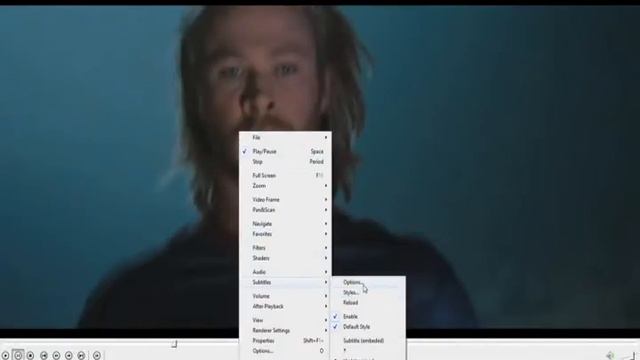Open the Volume submenu

(x=285, y=296)
